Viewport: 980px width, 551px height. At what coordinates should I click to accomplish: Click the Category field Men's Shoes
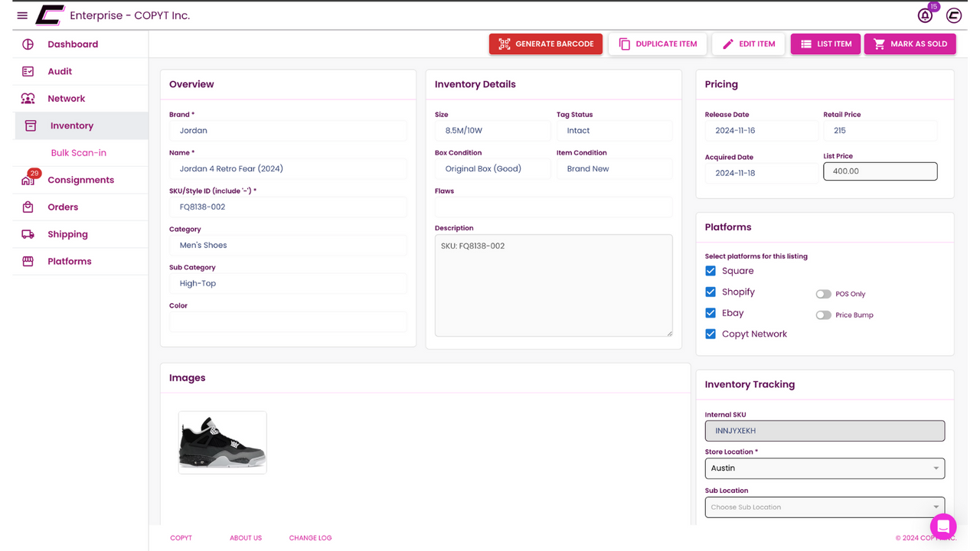pos(288,246)
